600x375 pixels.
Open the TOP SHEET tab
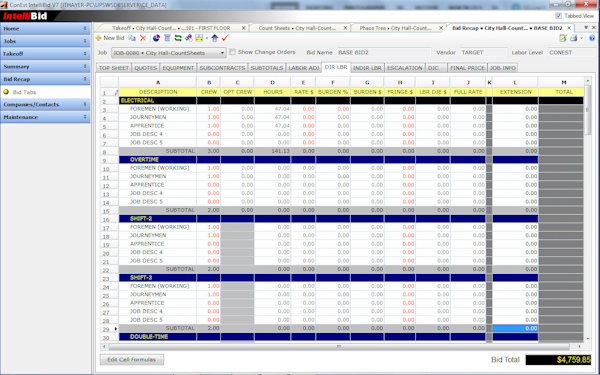pyautogui.click(x=114, y=68)
